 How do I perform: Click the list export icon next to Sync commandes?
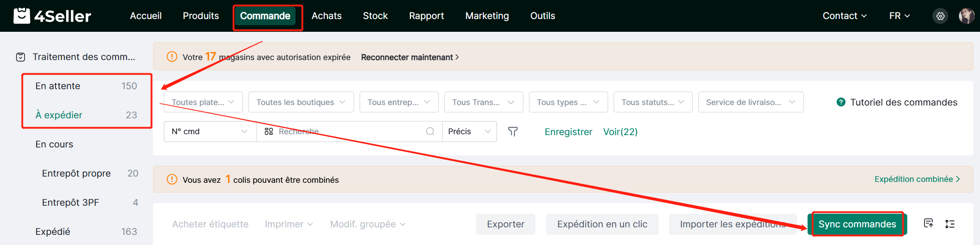[x=928, y=223]
